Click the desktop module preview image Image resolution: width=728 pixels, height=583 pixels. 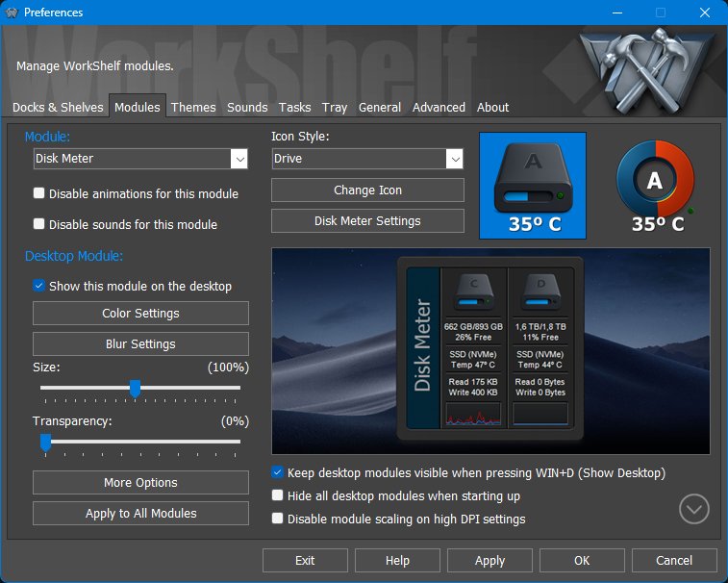[x=490, y=351]
